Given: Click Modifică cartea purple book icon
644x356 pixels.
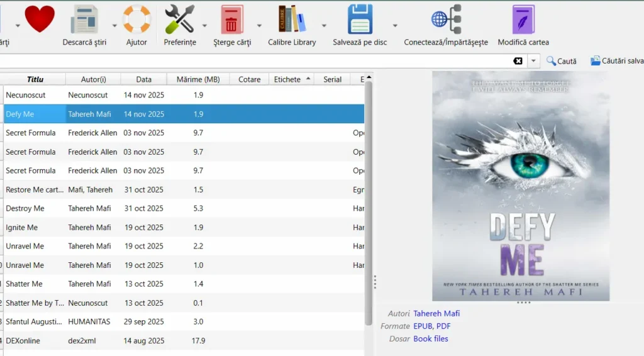Looking at the screenshot, I should pyautogui.click(x=523, y=20).
